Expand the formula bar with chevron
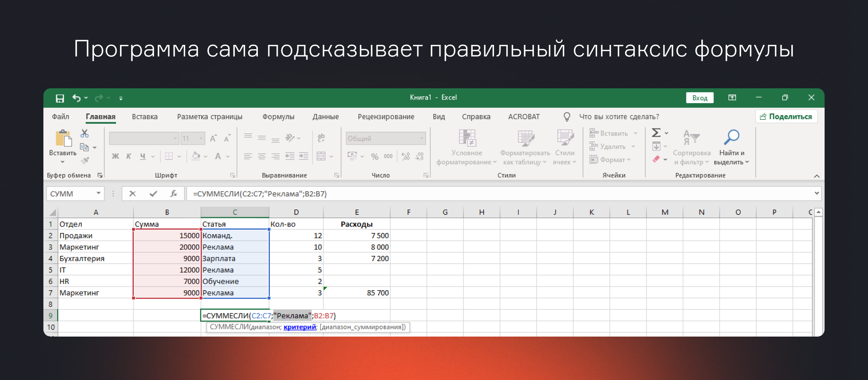This screenshot has width=868, height=380. click(x=816, y=193)
